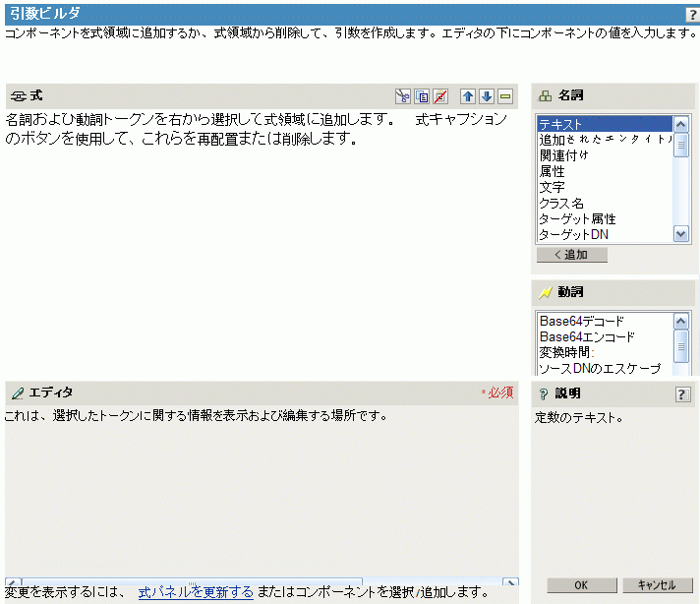Click the 名詞 list scroll down arrow

click(x=680, y=234)
